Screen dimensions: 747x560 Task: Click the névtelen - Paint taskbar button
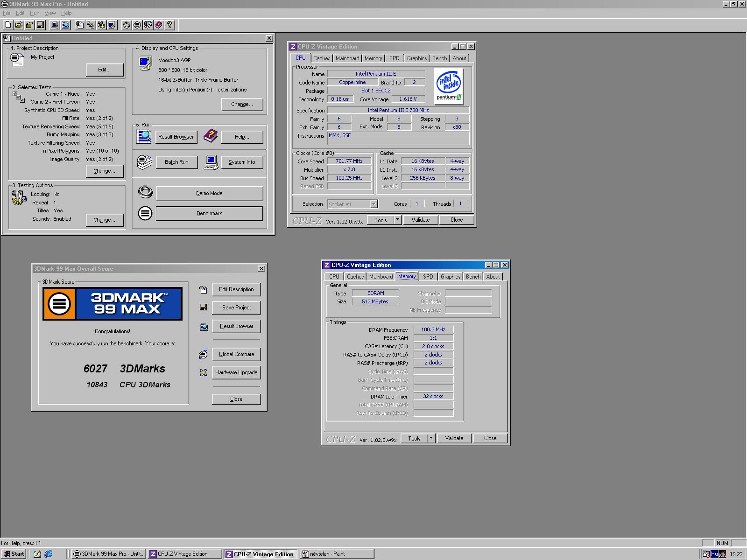coord(337,554)
